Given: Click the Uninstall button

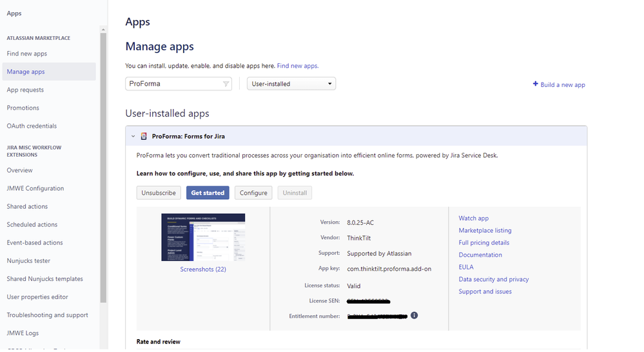Looking at the screenshot, I should pyautogui.click(x=295, y=193).
